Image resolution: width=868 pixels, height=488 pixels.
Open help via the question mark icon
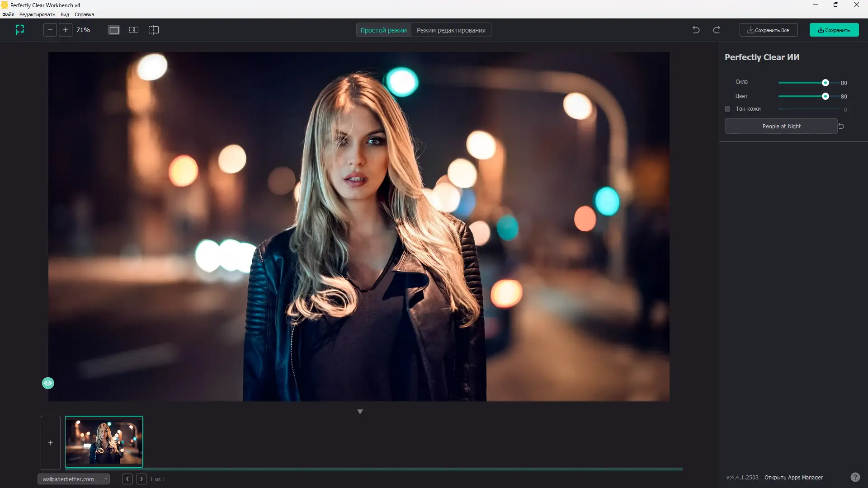855,477
